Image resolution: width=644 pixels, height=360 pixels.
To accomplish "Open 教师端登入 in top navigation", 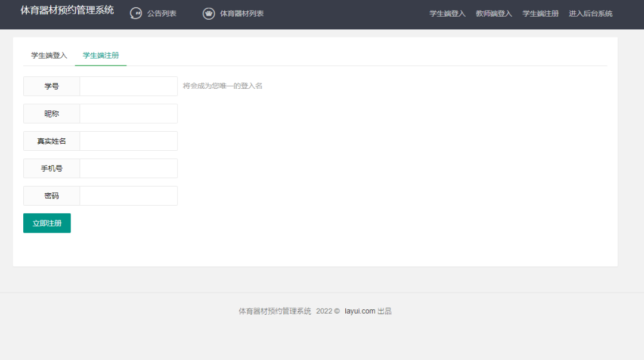I will coord(494,14).
